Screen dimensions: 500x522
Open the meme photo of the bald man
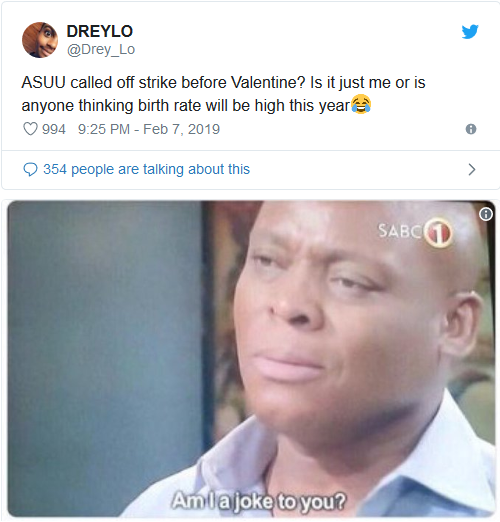pyautogui.click(x=251, y=359)
